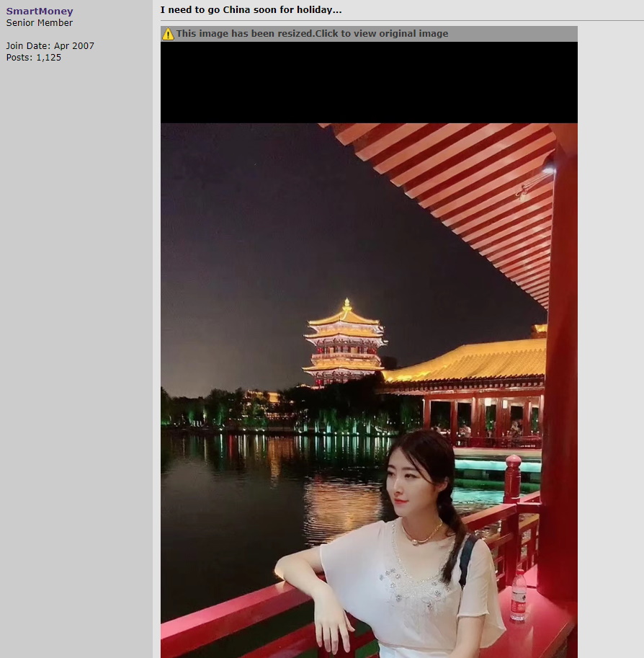The height and width of the screenshot is (658, 644).
Task: Click the illuminated pagoda tower in the photo
Action: [x=344, y=344]
